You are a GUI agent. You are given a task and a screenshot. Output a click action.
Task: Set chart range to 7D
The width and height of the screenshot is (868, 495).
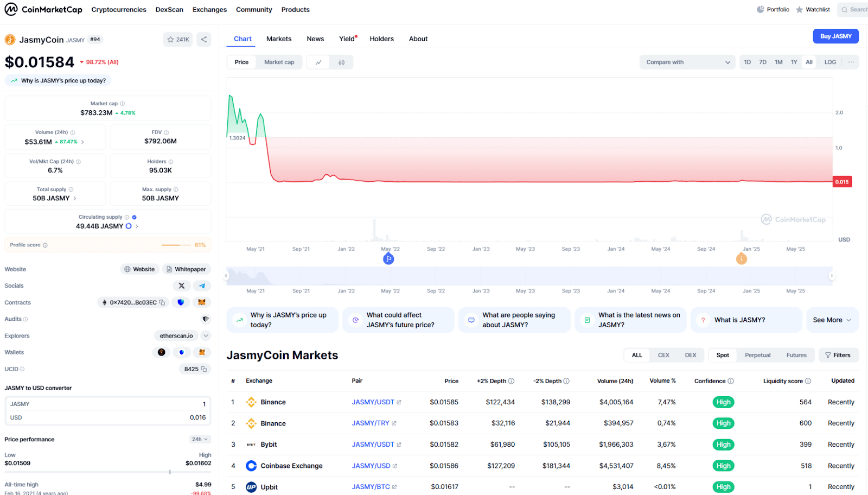[x=762, y=62]
